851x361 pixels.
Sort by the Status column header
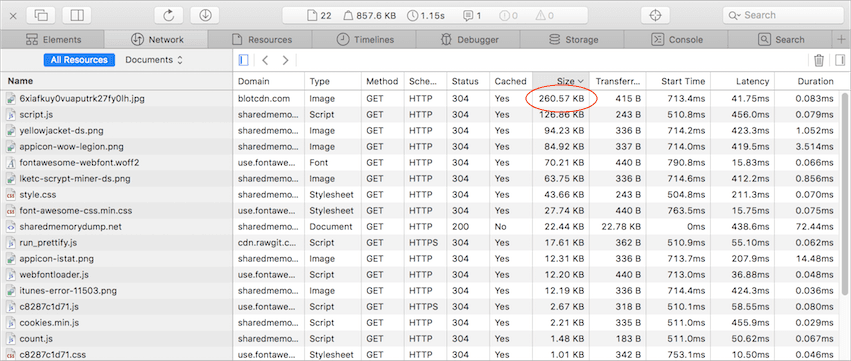click(468, 81)
